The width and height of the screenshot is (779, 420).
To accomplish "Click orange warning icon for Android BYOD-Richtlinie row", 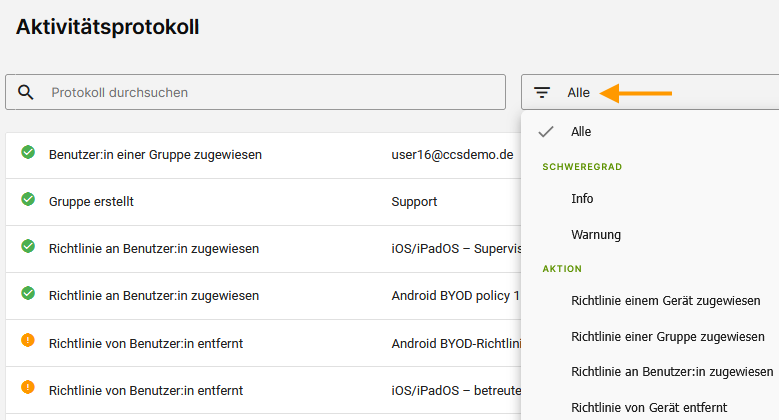I will (x=28, y=340).
